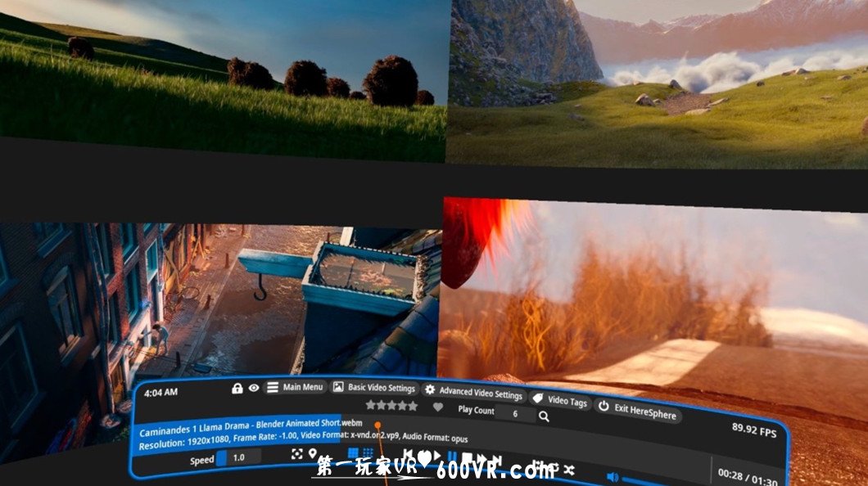Viewport: 868px width, 486px height.
Task: Click Exit HereSphere
Action: [x=638, y=410]
